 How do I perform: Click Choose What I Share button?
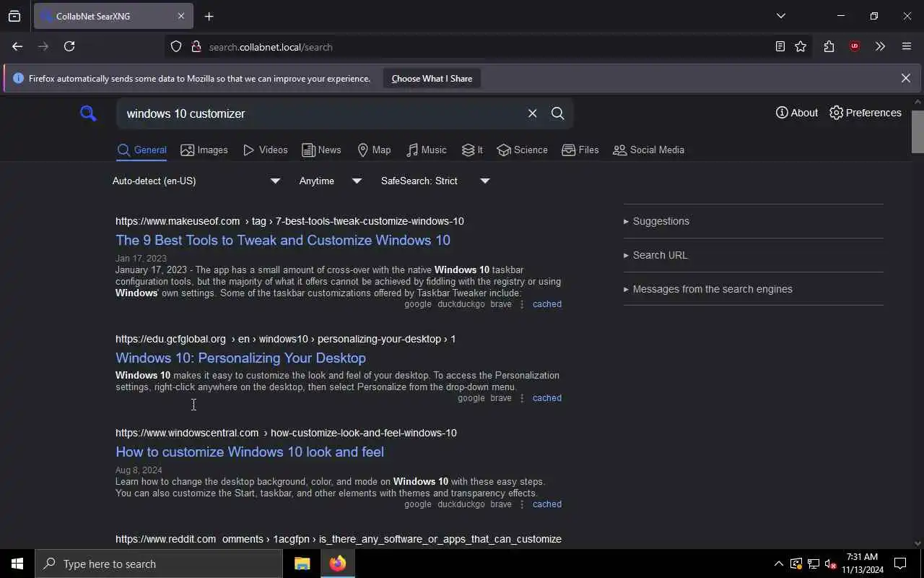pos(432,79)
